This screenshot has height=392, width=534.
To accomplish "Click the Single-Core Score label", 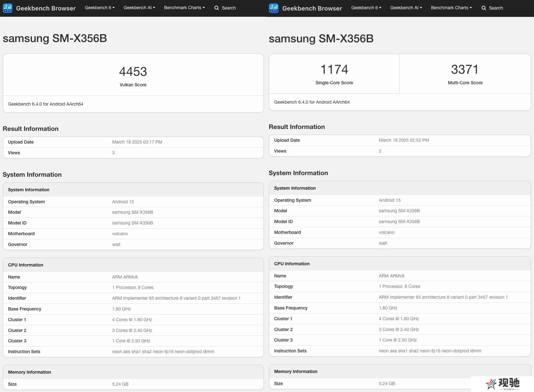I will [x=334, y=83].
